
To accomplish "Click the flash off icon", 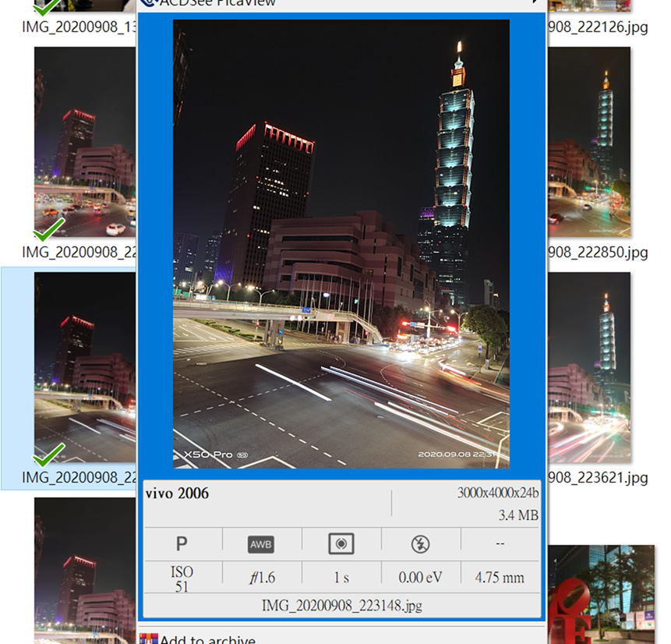I will (420, 544).
